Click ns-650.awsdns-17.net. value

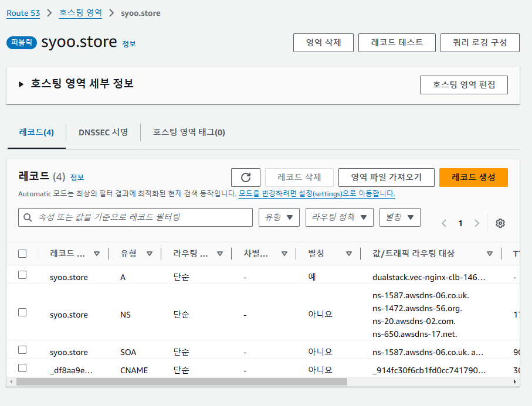click(415, 334)
